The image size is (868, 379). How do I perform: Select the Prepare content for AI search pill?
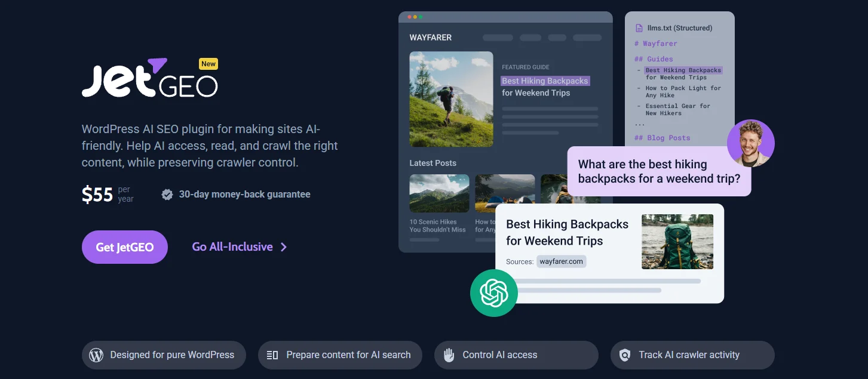[x=340, y=355]
